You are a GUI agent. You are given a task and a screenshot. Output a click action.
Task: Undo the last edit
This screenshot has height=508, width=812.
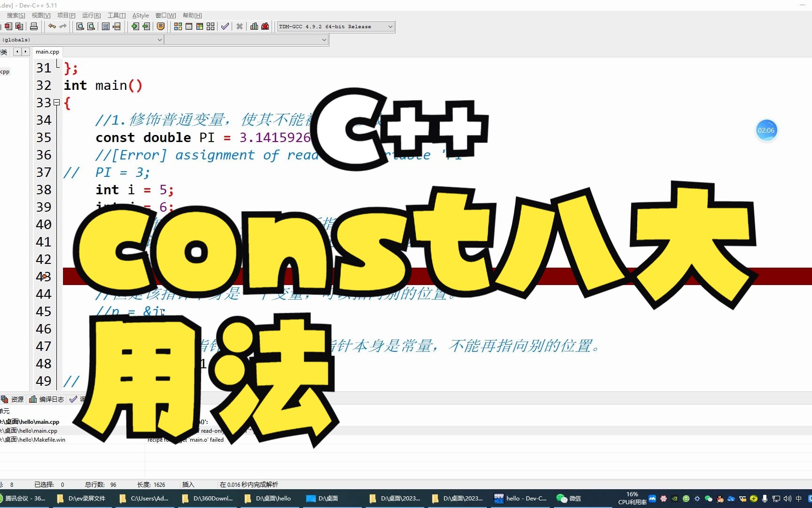[x=52, y=26]
